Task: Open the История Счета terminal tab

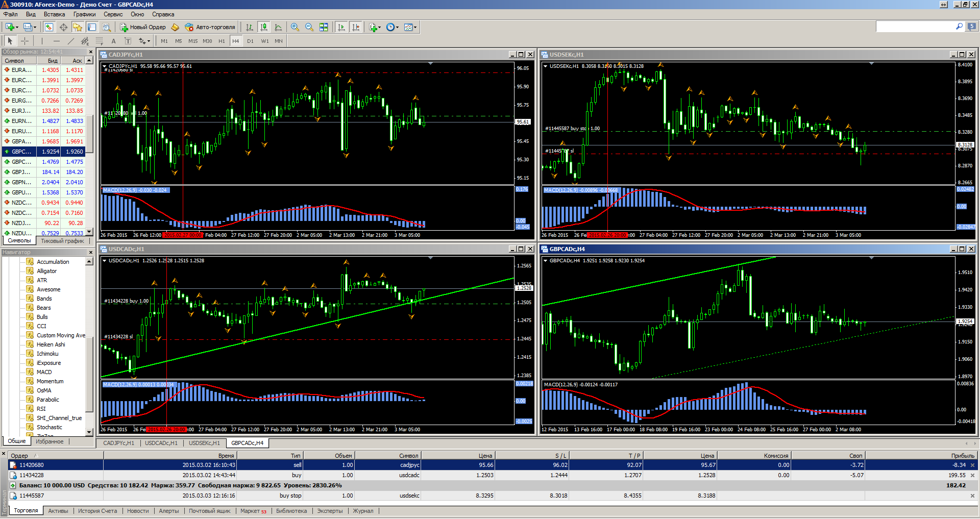Action: [97, 511]
